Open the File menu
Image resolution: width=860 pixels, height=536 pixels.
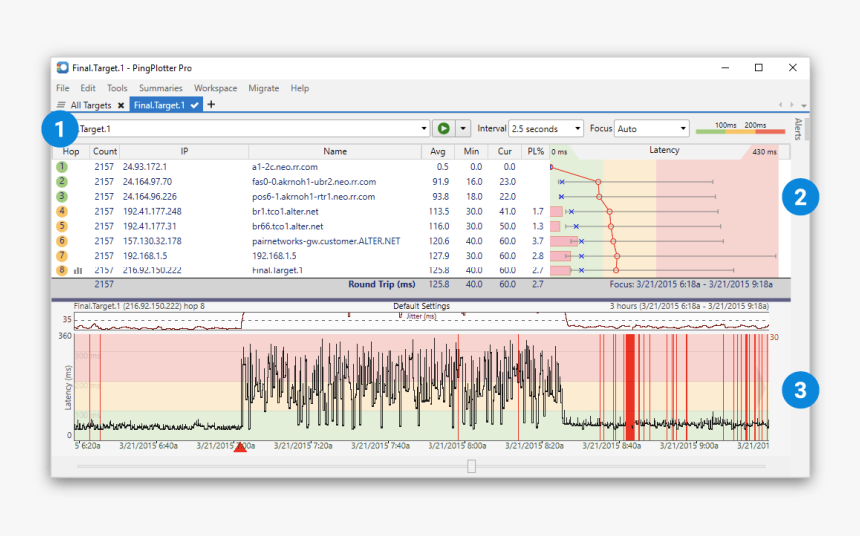point(63,88)
